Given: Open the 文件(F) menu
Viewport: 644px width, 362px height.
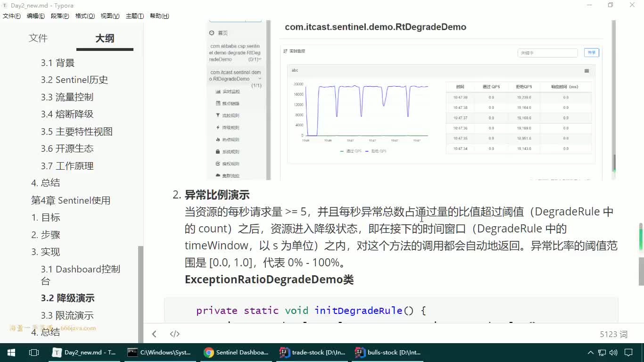Looking at the screenshot, I should [x=12, y=16].
